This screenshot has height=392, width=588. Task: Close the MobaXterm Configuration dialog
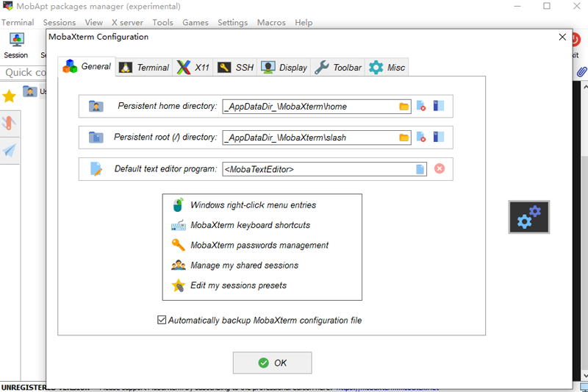coord(562,37)
